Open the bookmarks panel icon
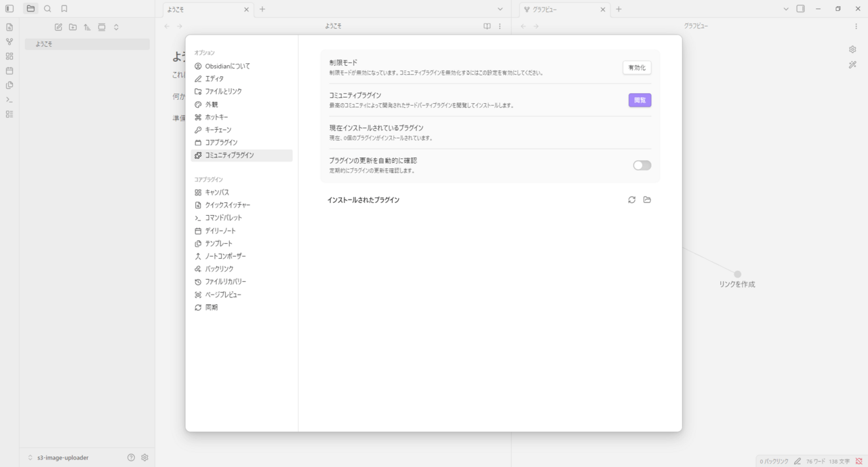Screen dimensions: 868x467 click(x=64, y=9)
